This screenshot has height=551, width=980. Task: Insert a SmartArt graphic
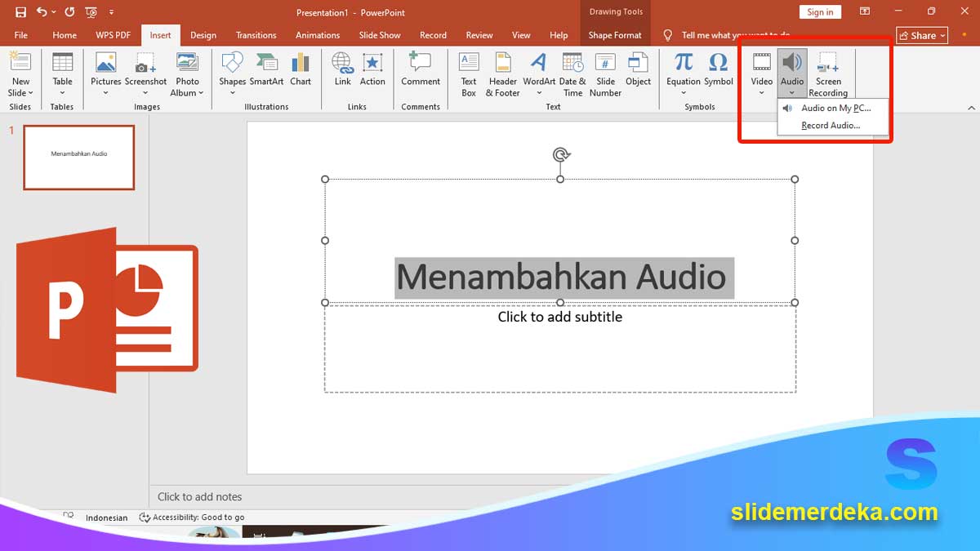click(266, 69)
